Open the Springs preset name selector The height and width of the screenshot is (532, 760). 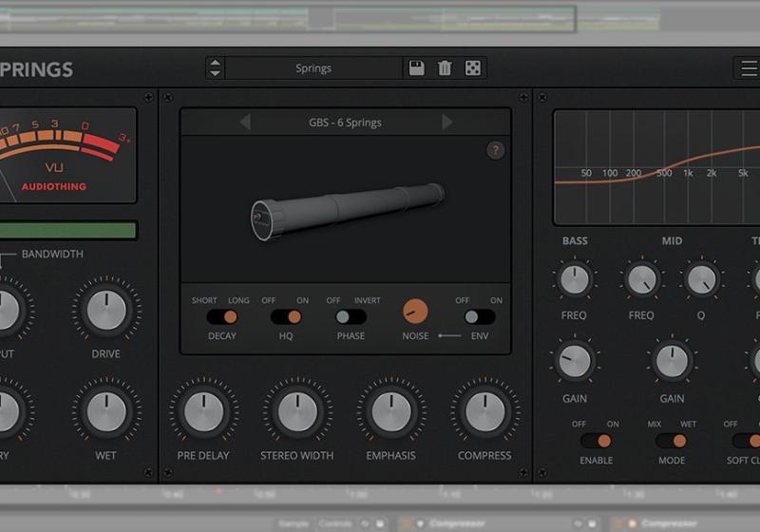coord(313,68)
